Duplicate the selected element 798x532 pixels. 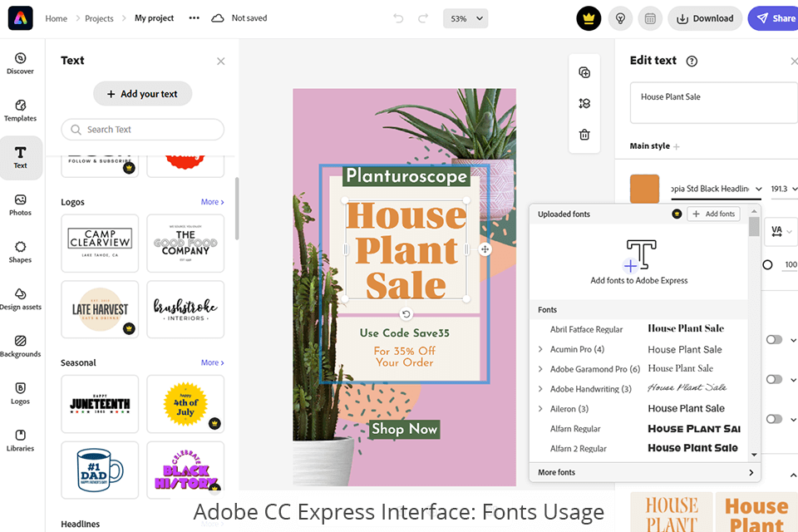584,72
